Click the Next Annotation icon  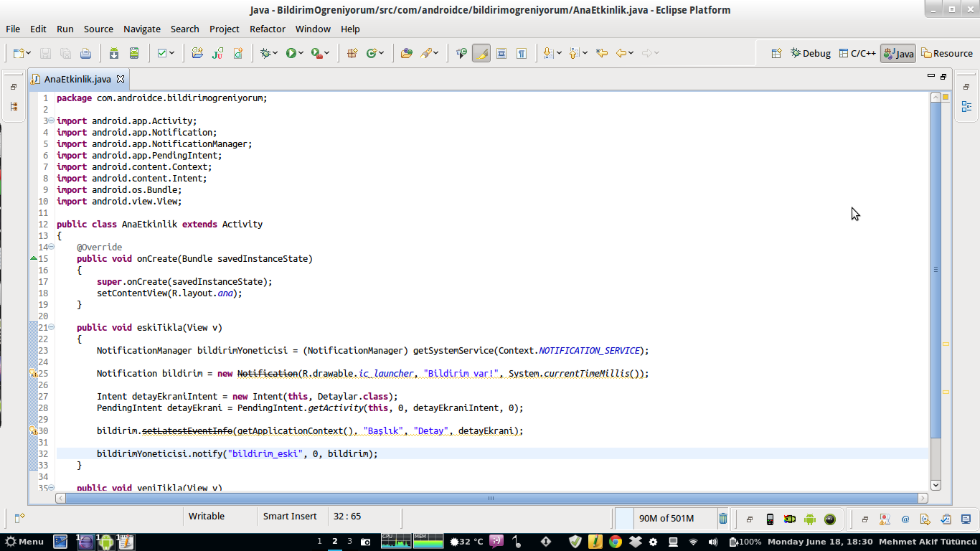[x=548, y=53]
